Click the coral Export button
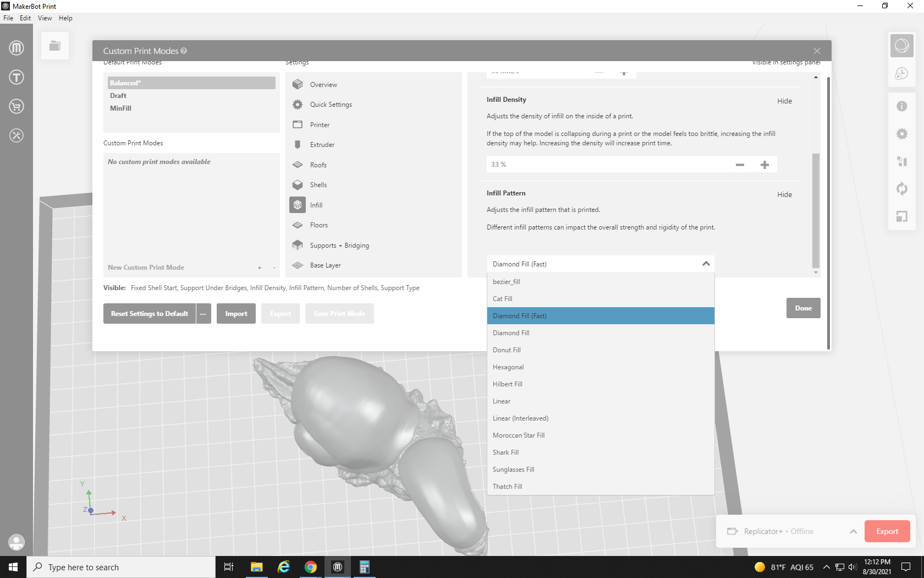The image size is (924, 578). tap(887, 531)
